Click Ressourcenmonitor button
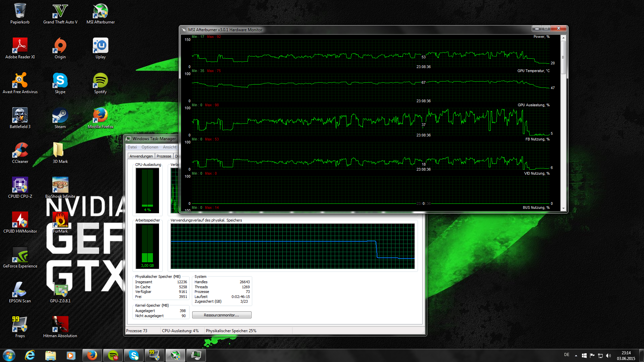644x362 pixels. [221, 315]
